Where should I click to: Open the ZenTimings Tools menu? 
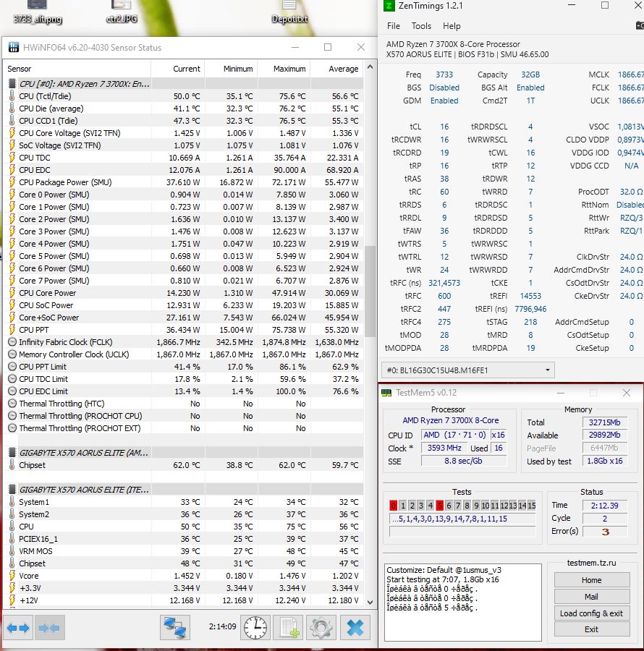pos(421,26)
